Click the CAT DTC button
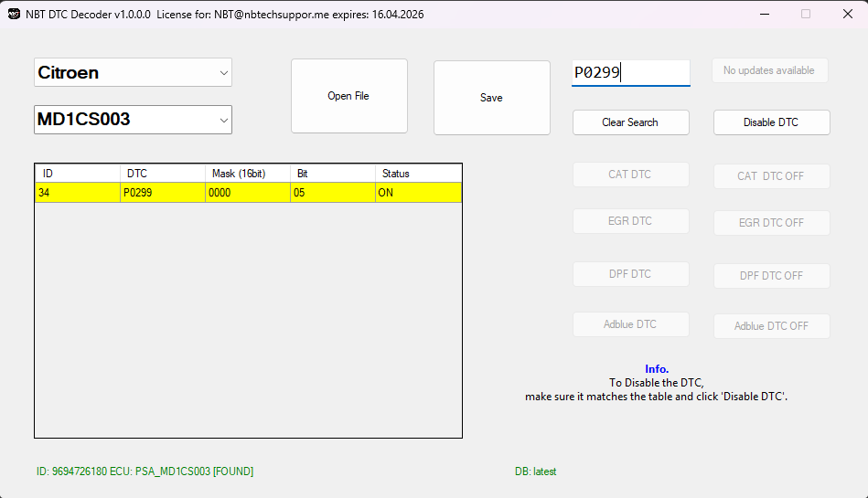The image size is (868, 498). click(630, 175)
